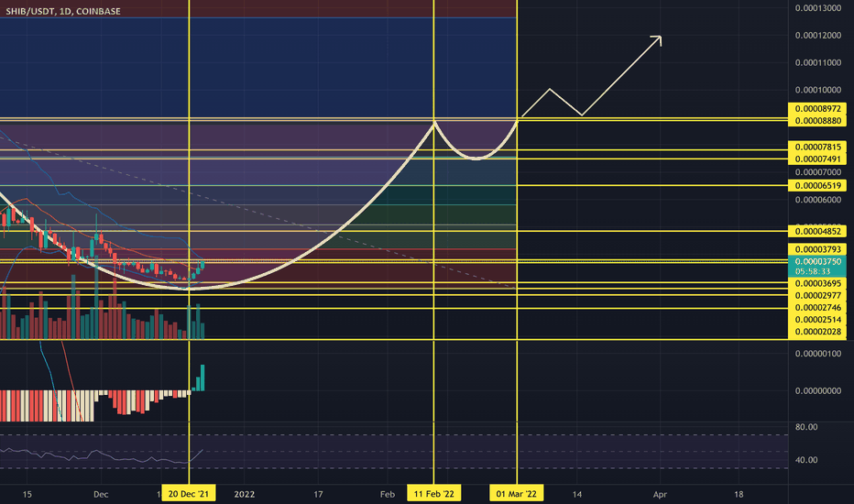
Task: Click the 05:58:33 candle countdown timer
Action: (x=813, y=271)
